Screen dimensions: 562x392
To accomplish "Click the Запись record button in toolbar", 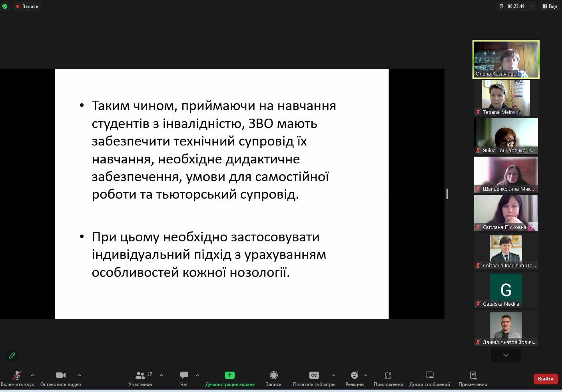I will pyautogui.click(x=274, y=375).
